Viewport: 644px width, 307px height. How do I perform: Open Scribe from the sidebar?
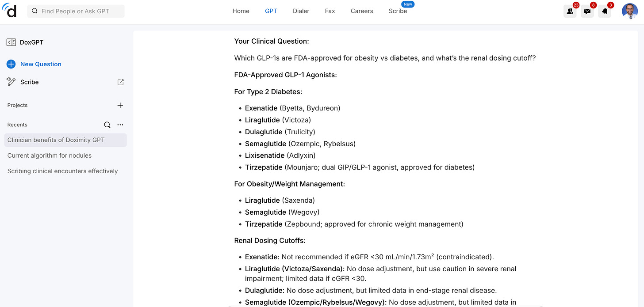coord(30,82)
